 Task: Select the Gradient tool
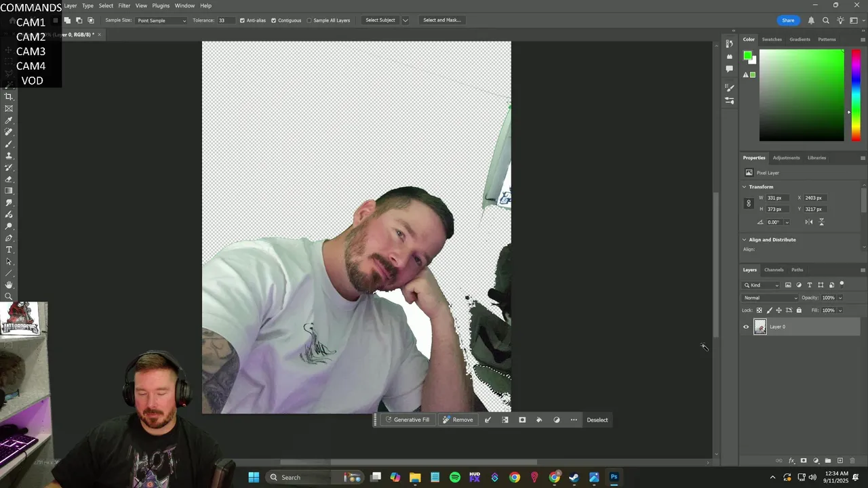(x=9, y=191)
